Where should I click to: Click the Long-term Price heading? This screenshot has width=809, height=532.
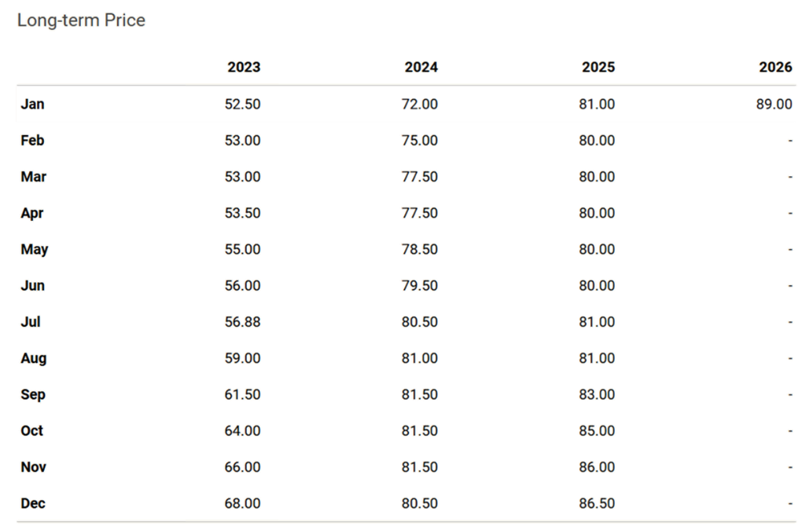pos(81,20)
